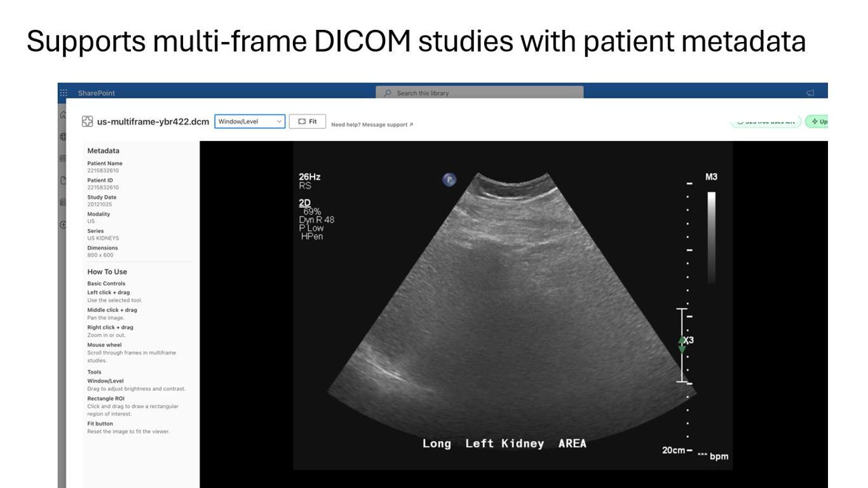Click the search icon in the library search bar
This screenshot has width=868, height=488.
click(388, 93)
